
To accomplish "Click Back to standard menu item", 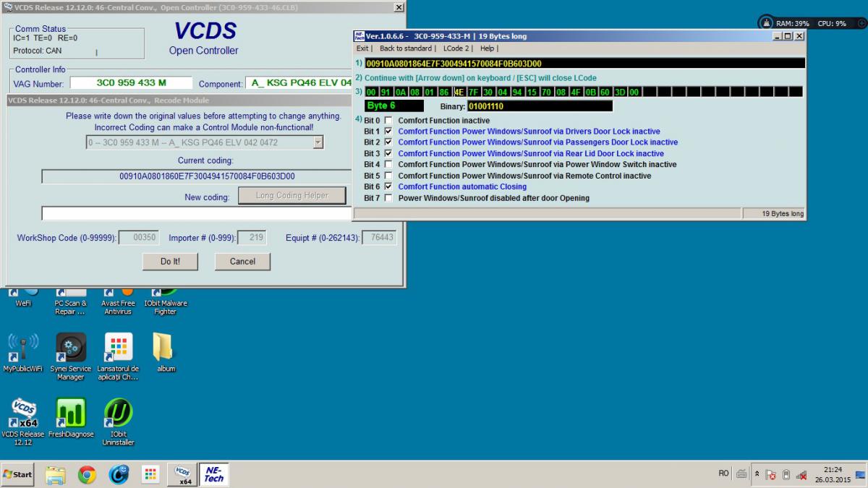I will (x=405, y=48).
